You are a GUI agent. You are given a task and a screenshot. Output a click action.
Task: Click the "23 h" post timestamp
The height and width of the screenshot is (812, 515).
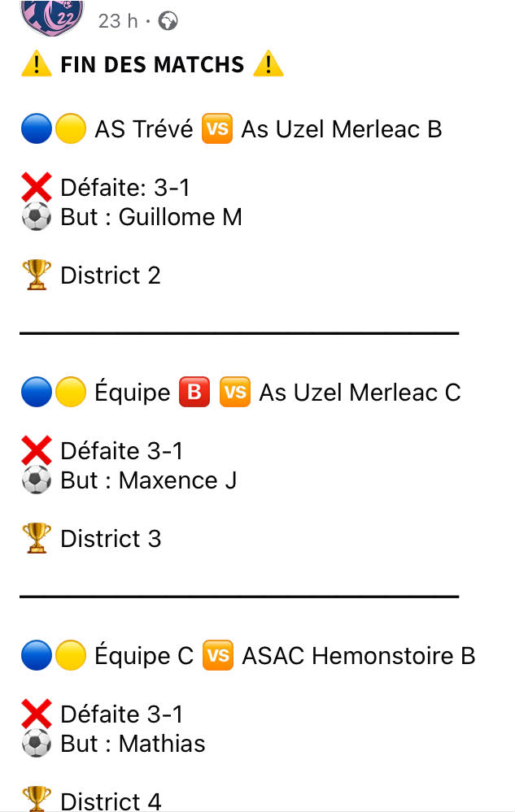coord(118,21)
